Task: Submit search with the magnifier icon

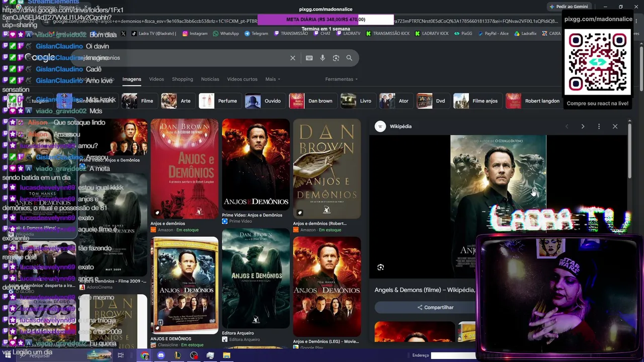Action: tap(349, 58)
